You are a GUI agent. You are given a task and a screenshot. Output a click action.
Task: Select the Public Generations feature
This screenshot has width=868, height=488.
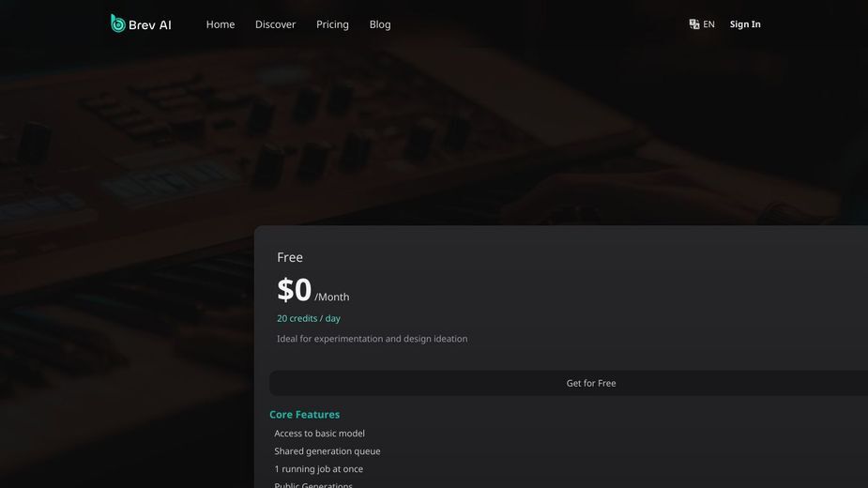coord(313,484)
